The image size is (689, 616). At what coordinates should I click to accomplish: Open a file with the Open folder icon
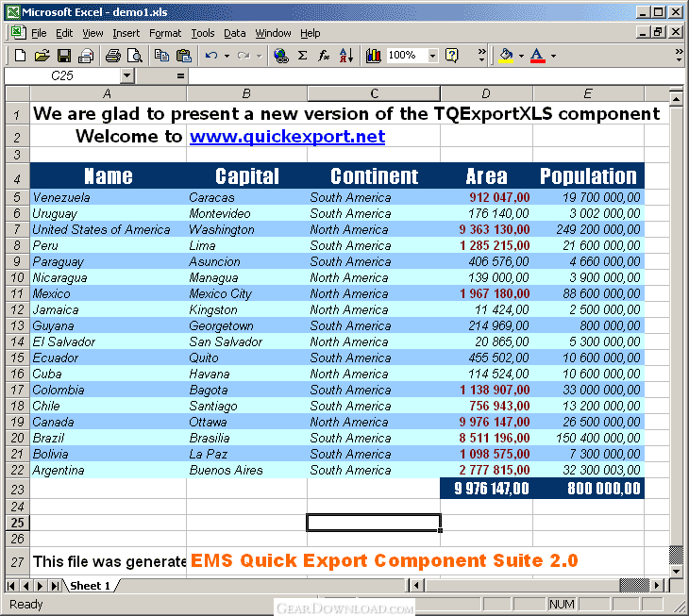[42, 56]
